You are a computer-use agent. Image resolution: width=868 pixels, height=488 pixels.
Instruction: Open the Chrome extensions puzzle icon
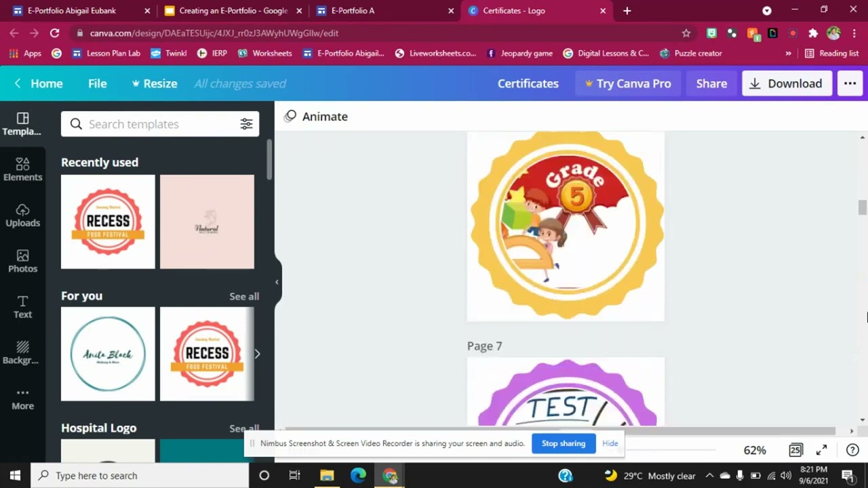click(813, 33)
